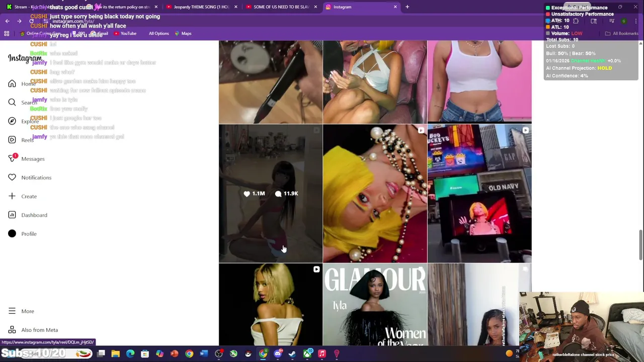Open the More hamburger menu icon
Screen dimensions: 644x362
click(12, 311)
